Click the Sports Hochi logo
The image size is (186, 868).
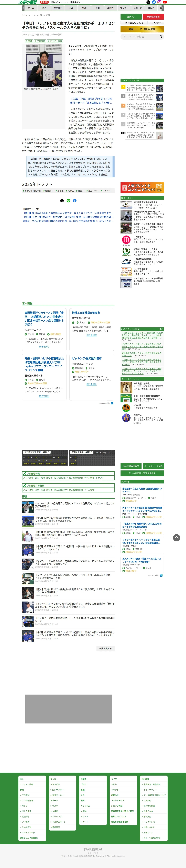coord(28,2)
